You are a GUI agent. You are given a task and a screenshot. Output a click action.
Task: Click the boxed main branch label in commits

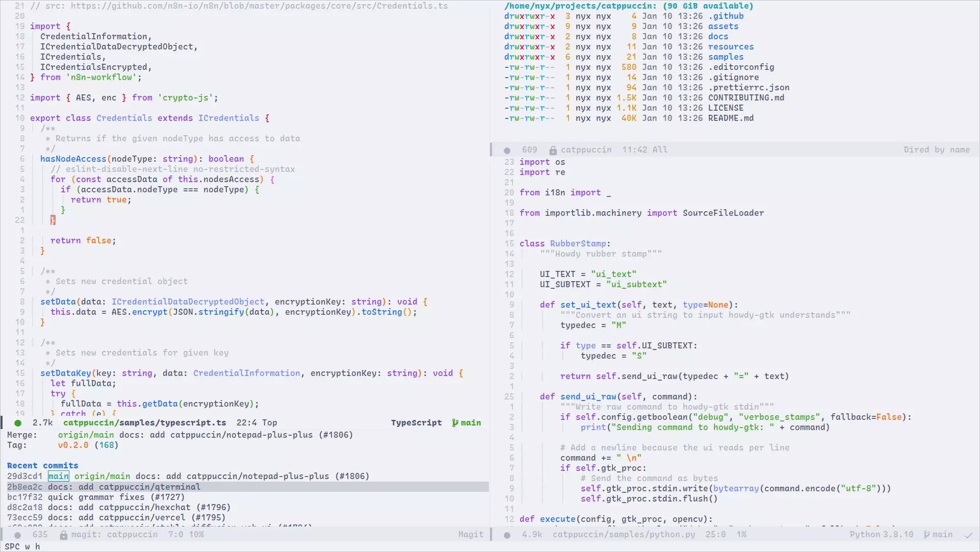pos(58,476)
